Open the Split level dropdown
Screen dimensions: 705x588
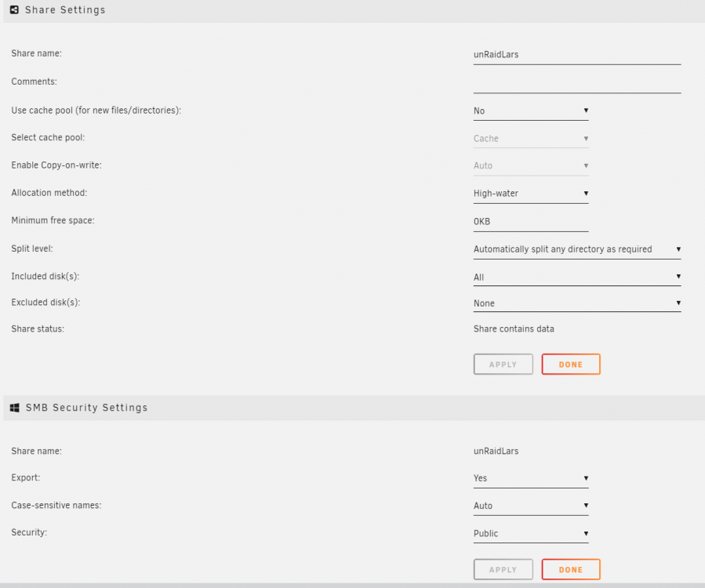click(x=577, y=249)
